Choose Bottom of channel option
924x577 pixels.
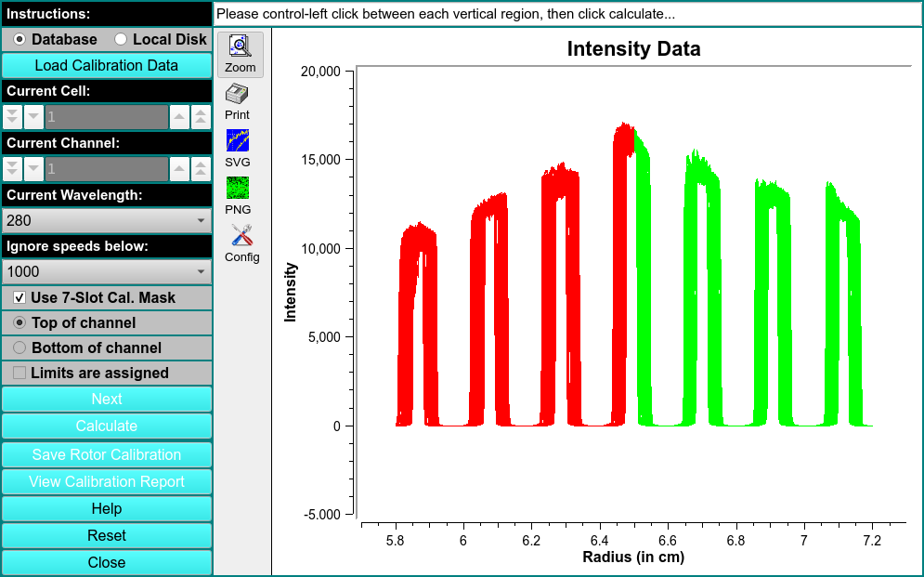pos(20,348)
